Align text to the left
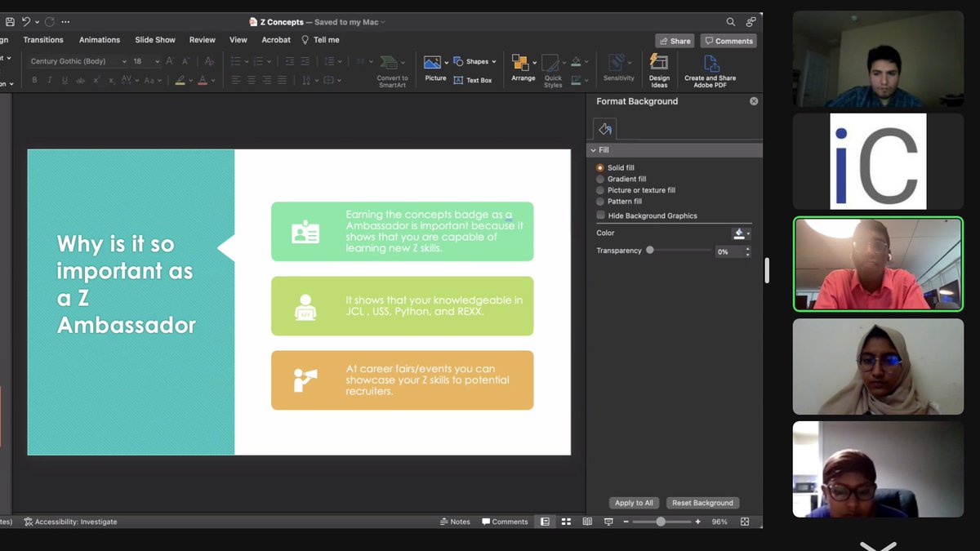The width and height of the screenshot is (980, 551). tap(236, 80)
